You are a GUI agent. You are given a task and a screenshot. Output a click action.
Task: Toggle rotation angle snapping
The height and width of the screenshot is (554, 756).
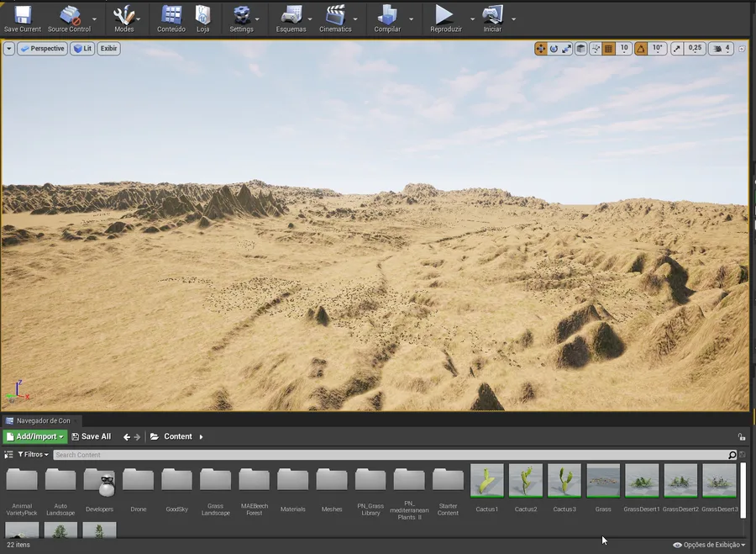pos(641,49)
